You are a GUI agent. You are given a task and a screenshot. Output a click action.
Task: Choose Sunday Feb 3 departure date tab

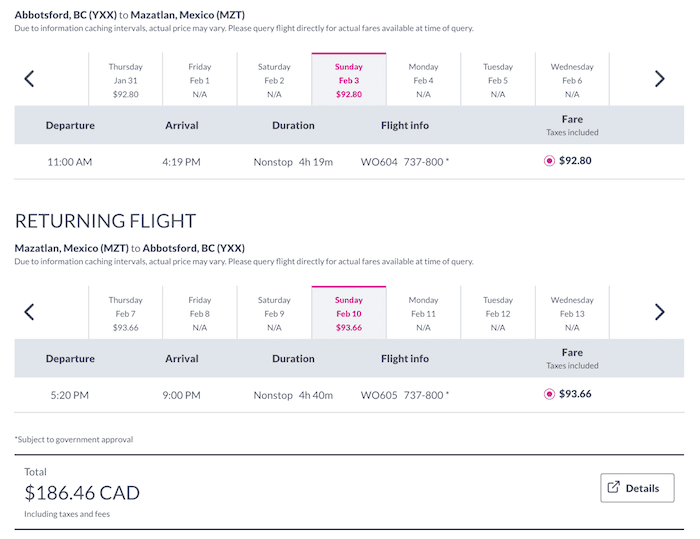click(349, 79)
